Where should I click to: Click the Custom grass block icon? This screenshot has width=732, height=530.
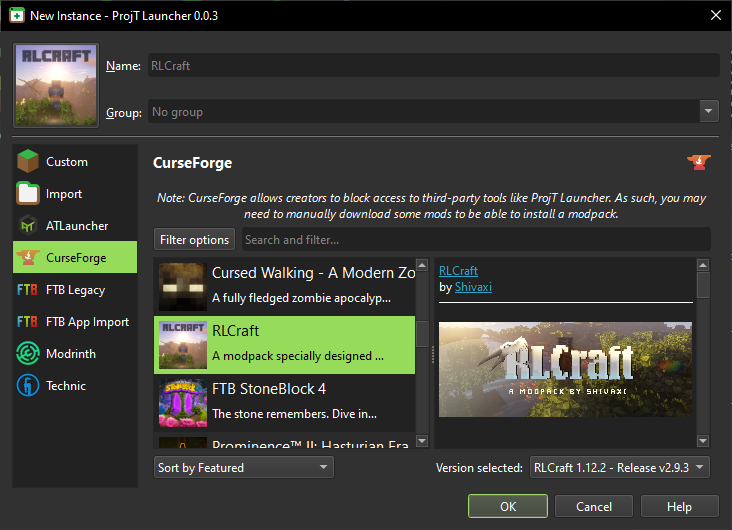click(28, 162)
